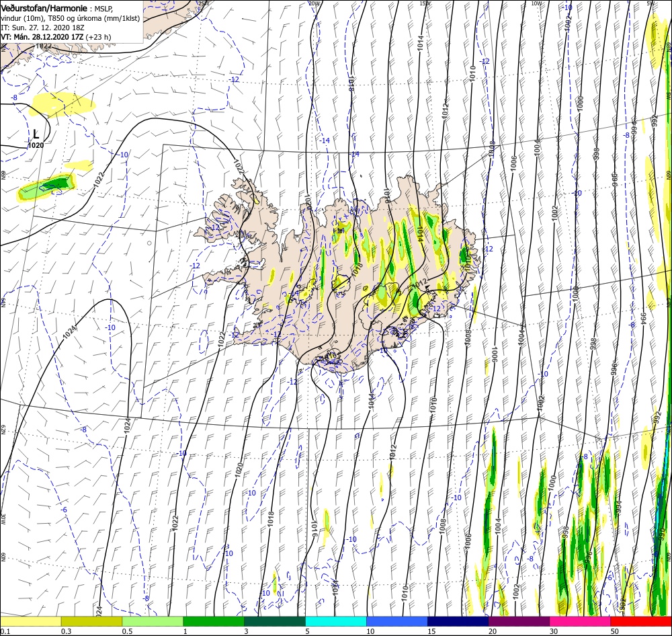Click the purple 20 mm legend swatch
The height and width of the screenshot is (636, 672).
pos(519,621)
